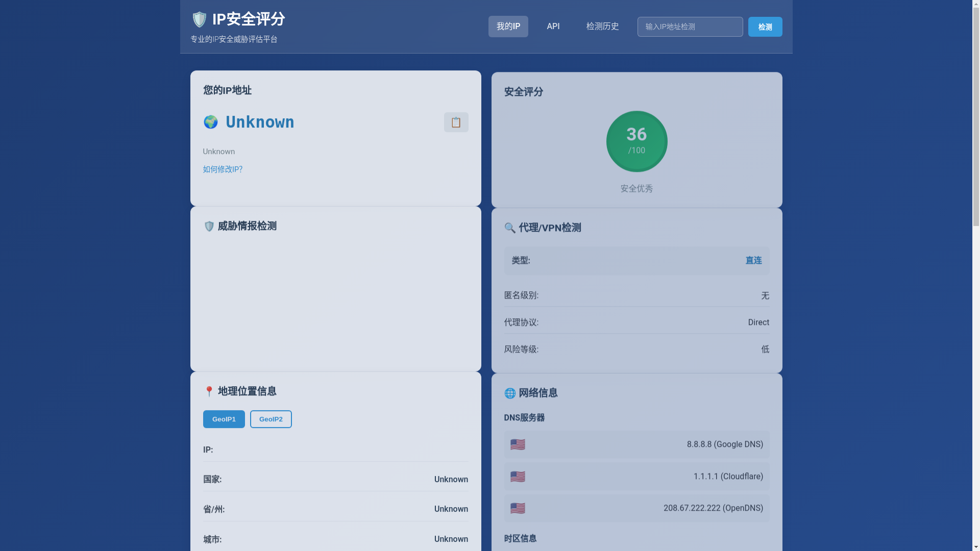Click magnifier icon next to 代理/VPN检测
Viewport: 980px width, 551px height.
509,228
